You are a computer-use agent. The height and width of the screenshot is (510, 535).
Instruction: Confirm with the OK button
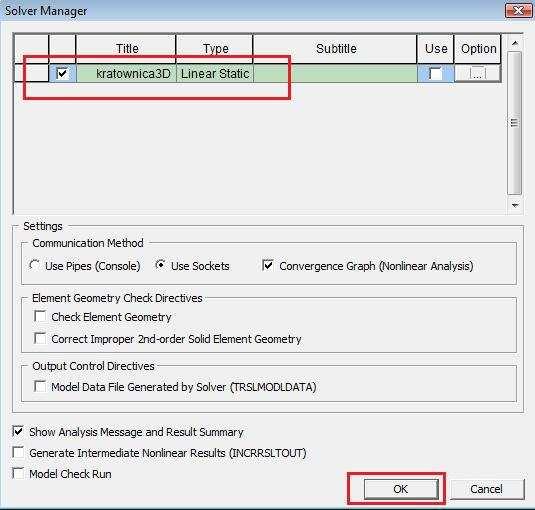tap(401, 489)
